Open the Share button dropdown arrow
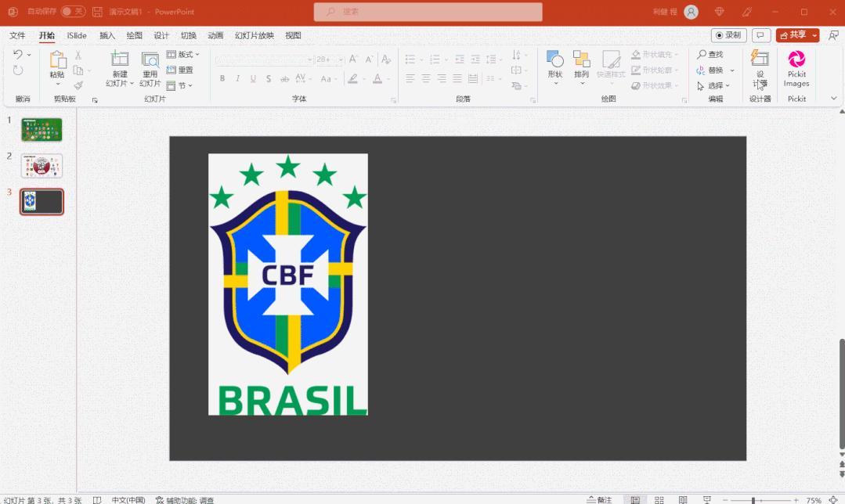Viewport: 845px width, 504px height. 814,35
